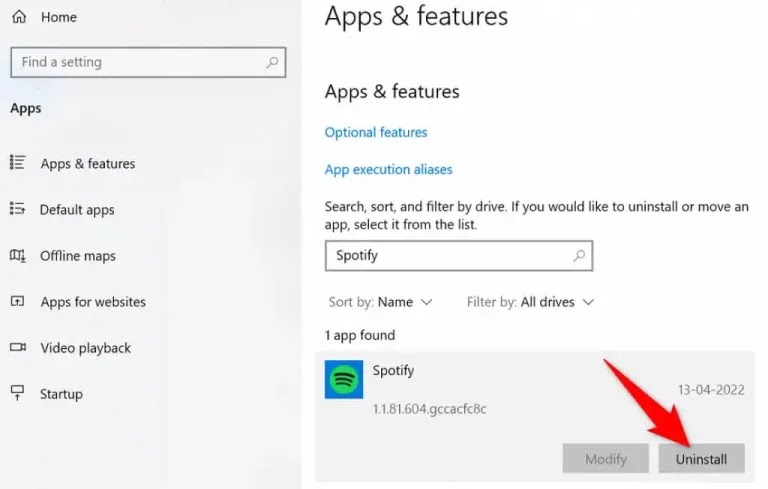Click the Startup icon in sidebar
Image resolution: width=768 pixels, height=489 pixels.
[x=18, y=393]
